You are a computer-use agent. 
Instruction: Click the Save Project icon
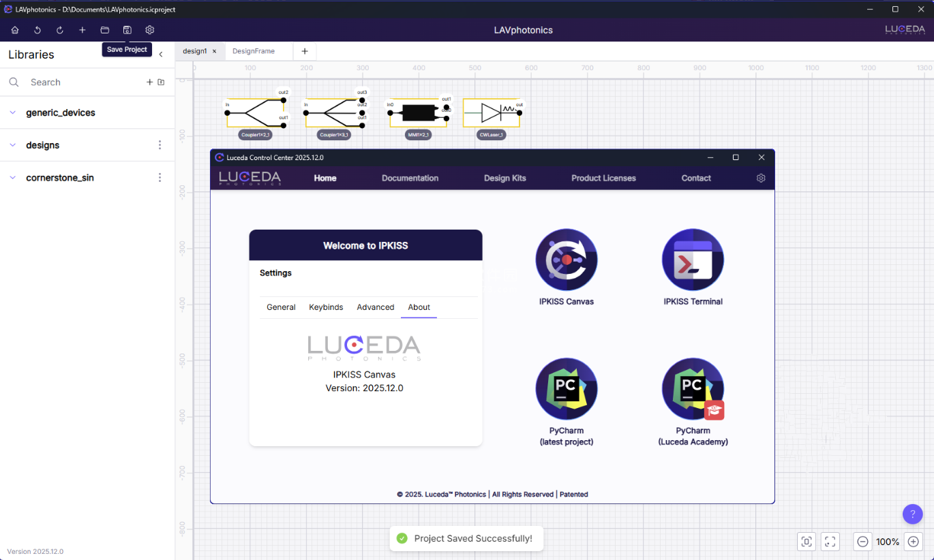click(x=127, y=30)
